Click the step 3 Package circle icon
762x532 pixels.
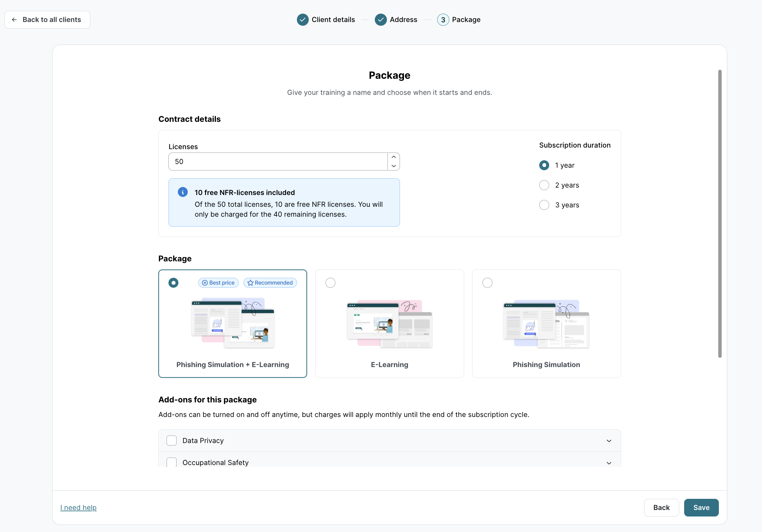coord(443,20)
